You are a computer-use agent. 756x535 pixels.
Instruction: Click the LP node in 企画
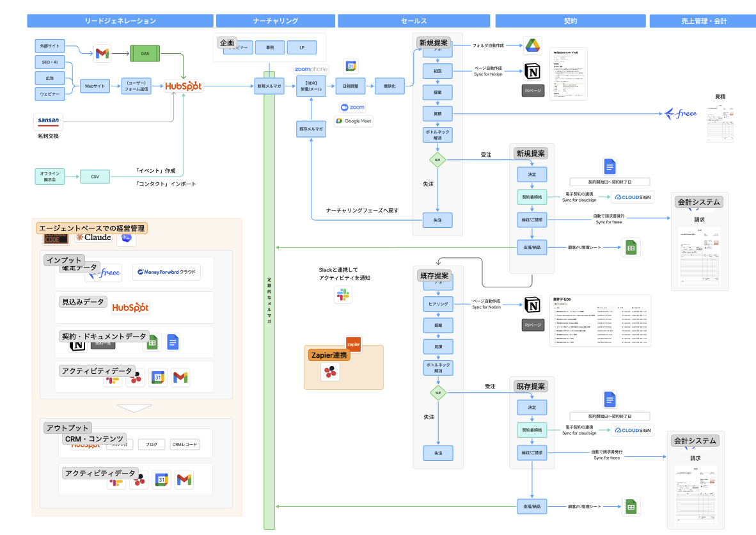point(302,48)
